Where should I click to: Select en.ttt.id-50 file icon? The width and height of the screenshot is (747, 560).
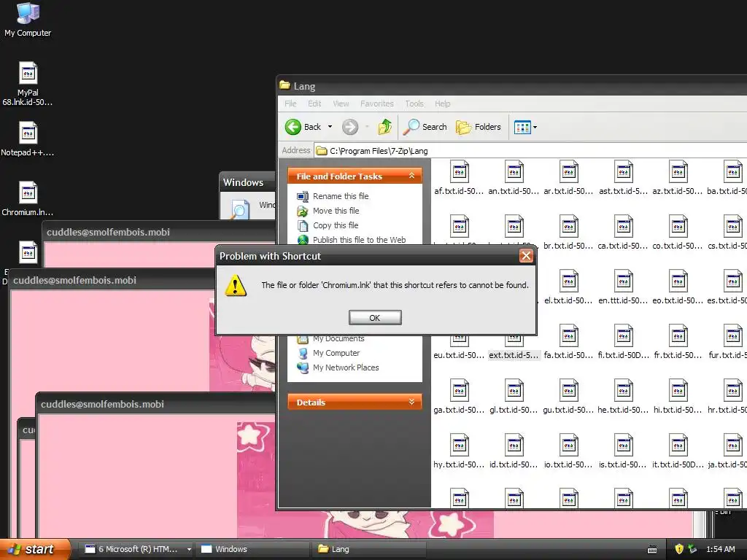624,282
